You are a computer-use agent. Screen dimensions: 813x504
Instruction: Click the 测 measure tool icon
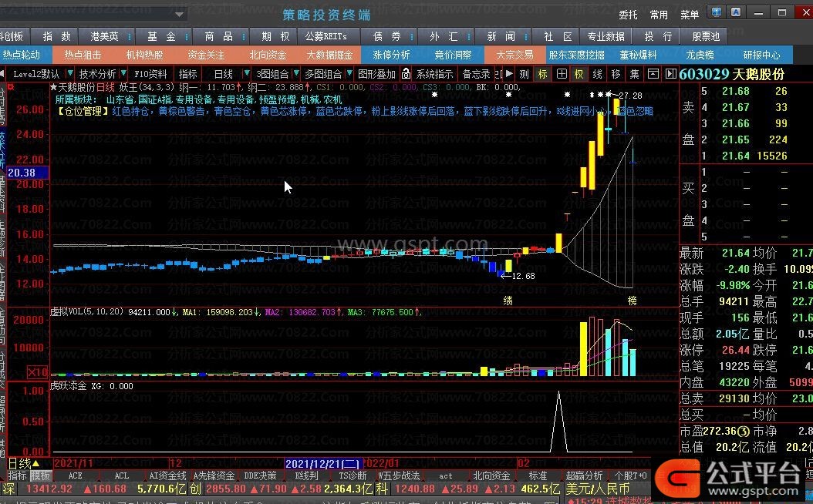click(x=525, y=74)
